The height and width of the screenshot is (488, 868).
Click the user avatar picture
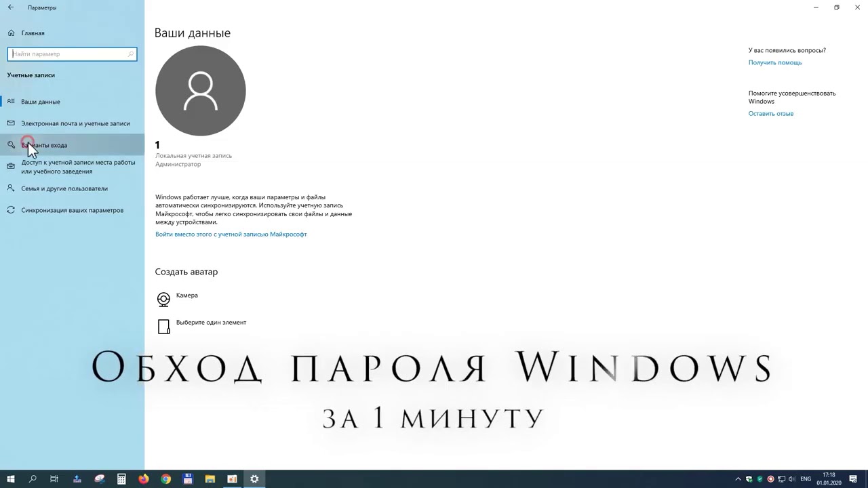pyautogui.click(x=200, y=91)
